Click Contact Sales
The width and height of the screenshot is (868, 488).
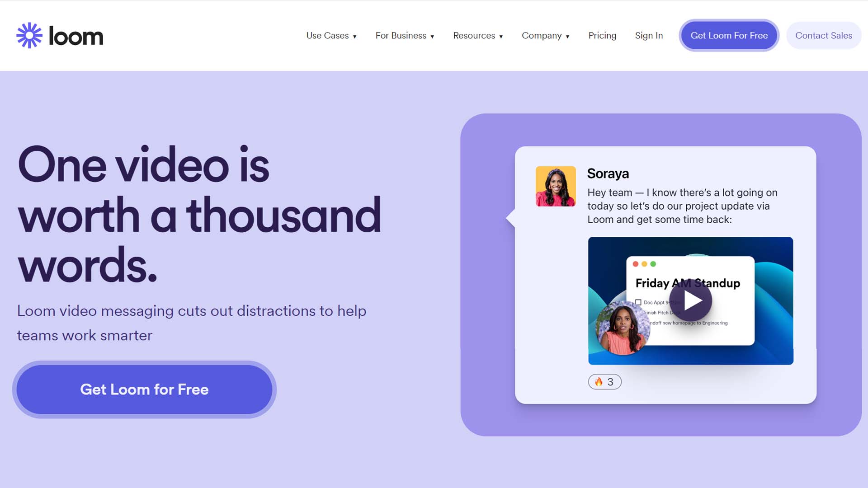pos(823,35)
